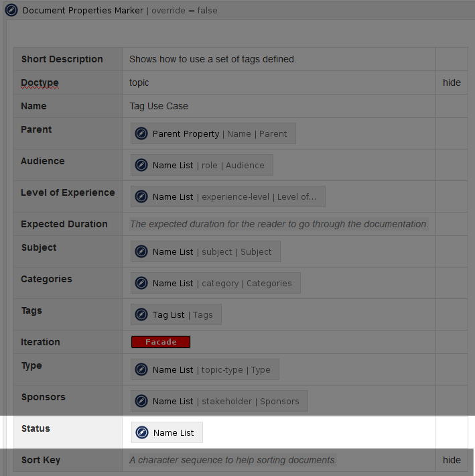Click the experience-level Name List icon
Viewport: 475px width, 476px height.
(141, 196)
